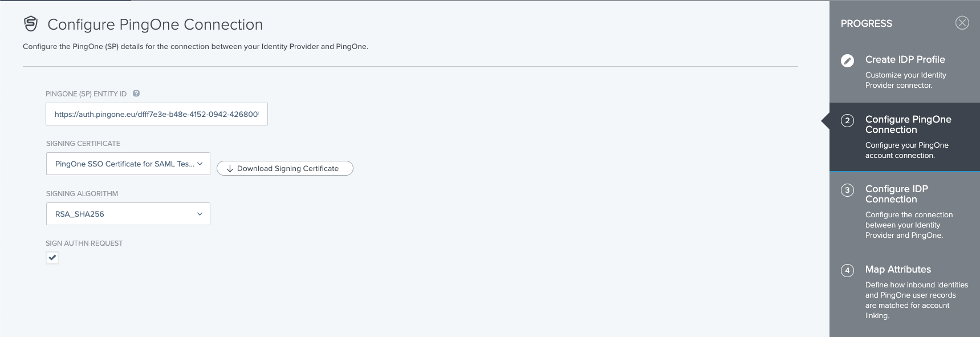Click the Configure PingOne Connection page heading
The image size is (980, 337).
[155, 25]
